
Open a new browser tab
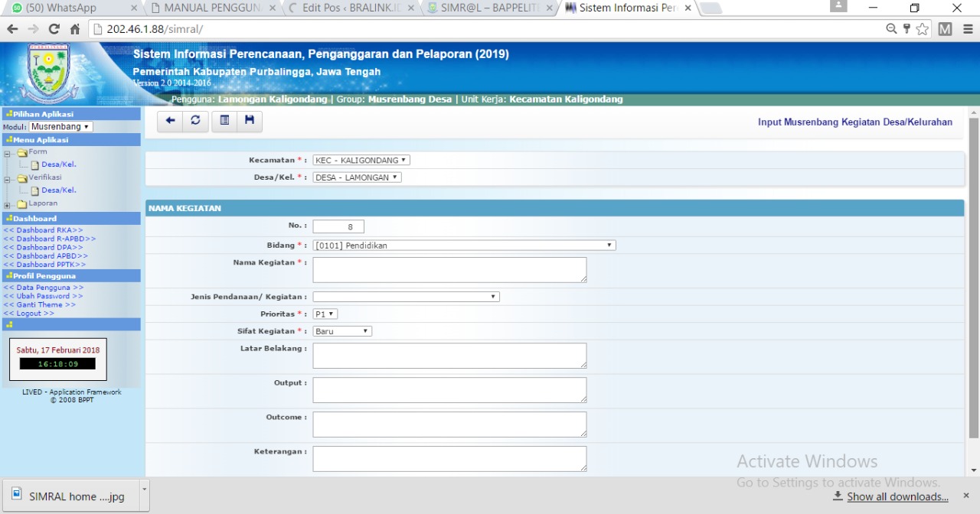(710, 8)
